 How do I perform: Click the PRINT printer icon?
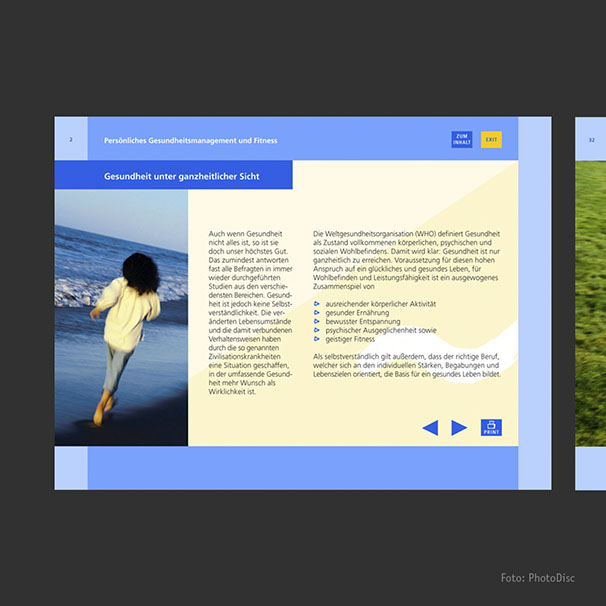(x=491, y=427)
